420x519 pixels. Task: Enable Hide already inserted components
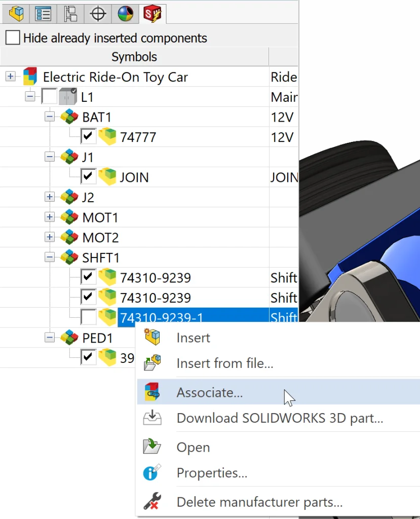pyautogui.click(x=13, y=38)
